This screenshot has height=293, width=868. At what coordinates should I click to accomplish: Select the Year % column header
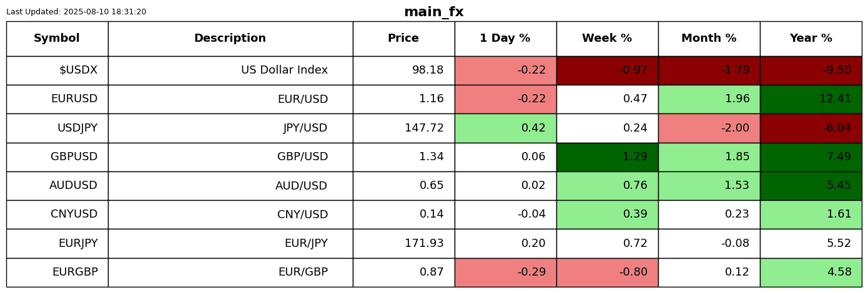pos(811,39)
